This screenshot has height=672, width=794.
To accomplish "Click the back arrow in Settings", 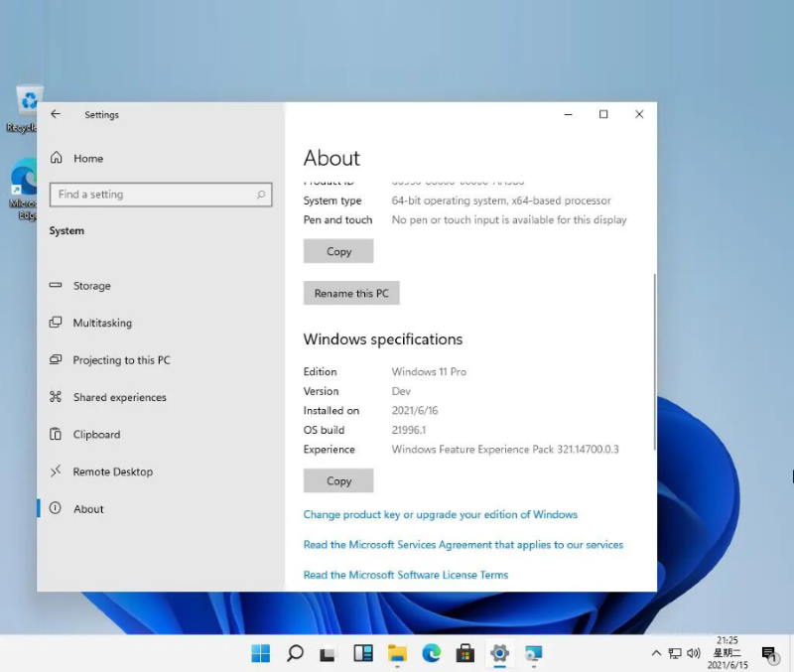I will pyautogui.click(x=56, y=114).
